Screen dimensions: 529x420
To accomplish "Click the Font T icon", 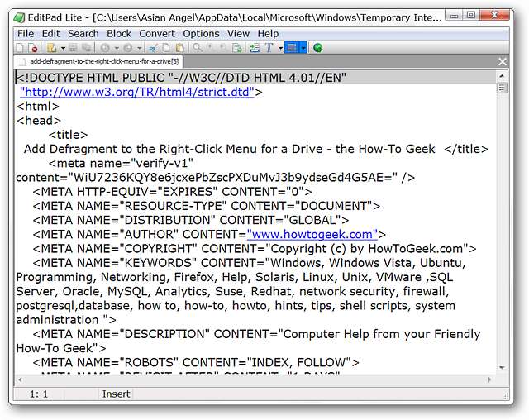I will click(x=269, y=48).
